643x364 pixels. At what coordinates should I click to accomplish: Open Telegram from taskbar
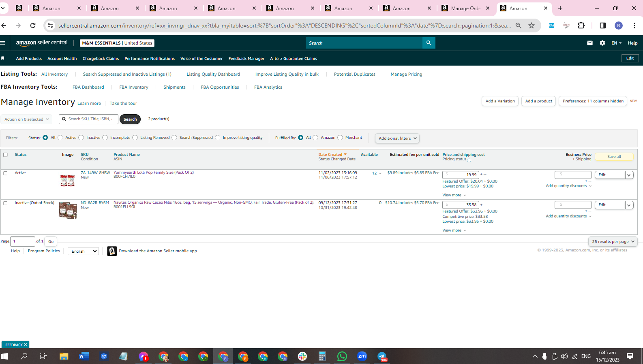pyautogui.click(x=382, y=356)
